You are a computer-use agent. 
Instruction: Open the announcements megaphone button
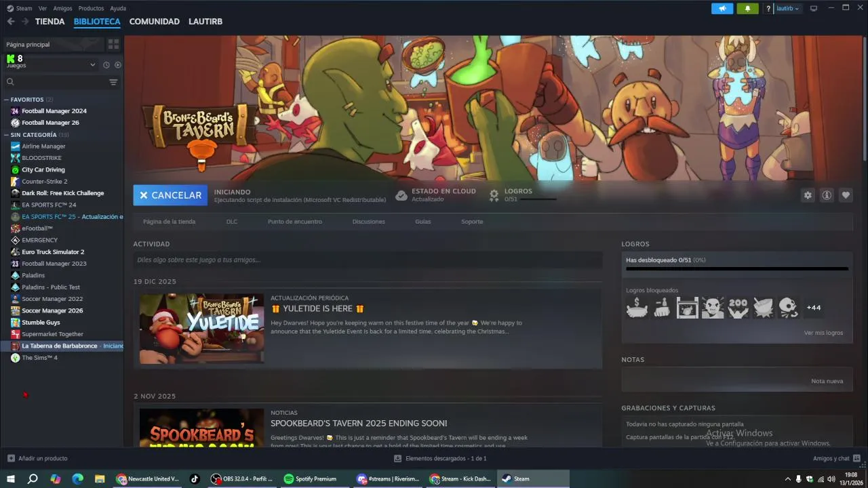(x=722, y=9)
